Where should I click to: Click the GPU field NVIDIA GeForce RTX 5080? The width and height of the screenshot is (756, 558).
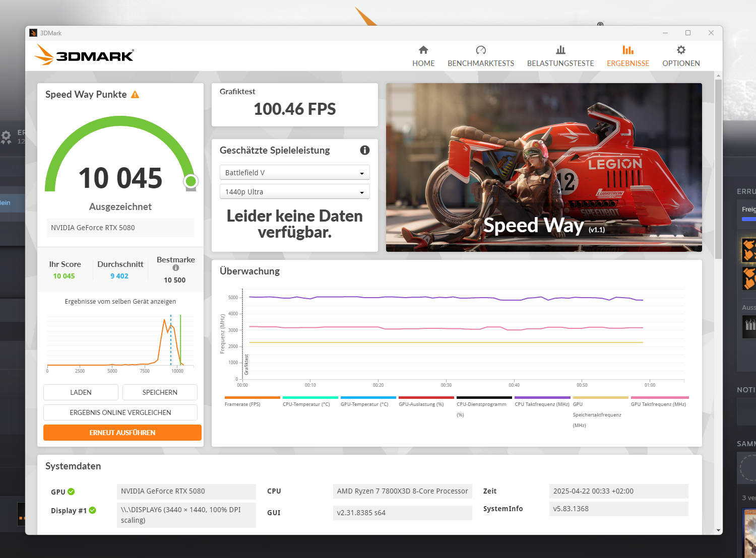(x=186, y=492)
